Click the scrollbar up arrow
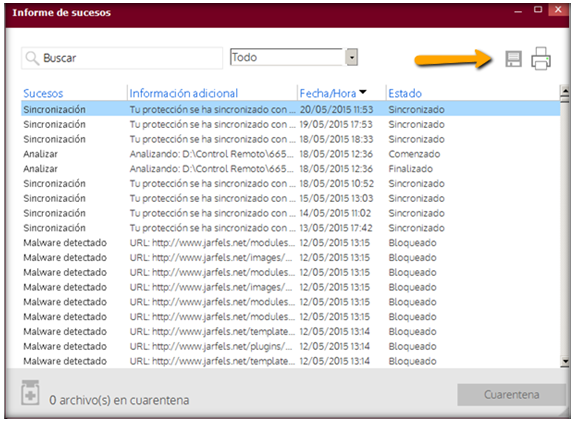 [x=565, y=90]
